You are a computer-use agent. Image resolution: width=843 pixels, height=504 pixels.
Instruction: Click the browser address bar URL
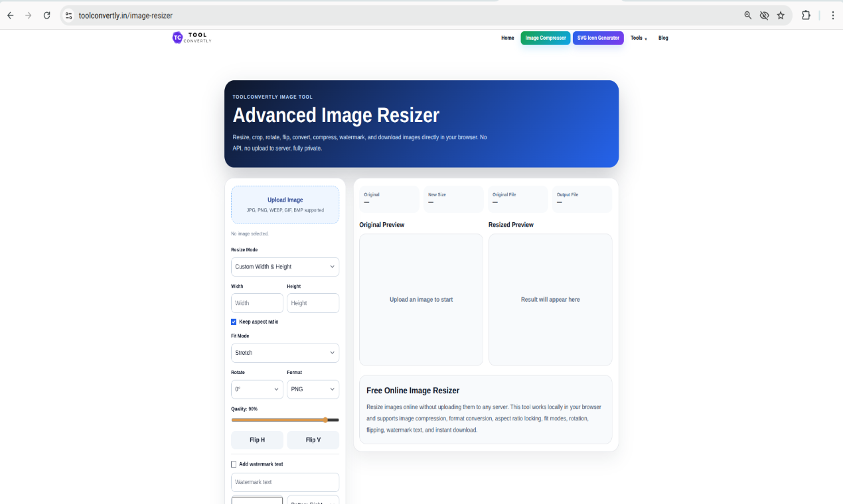pyautogui.click(x=125, y=15)
